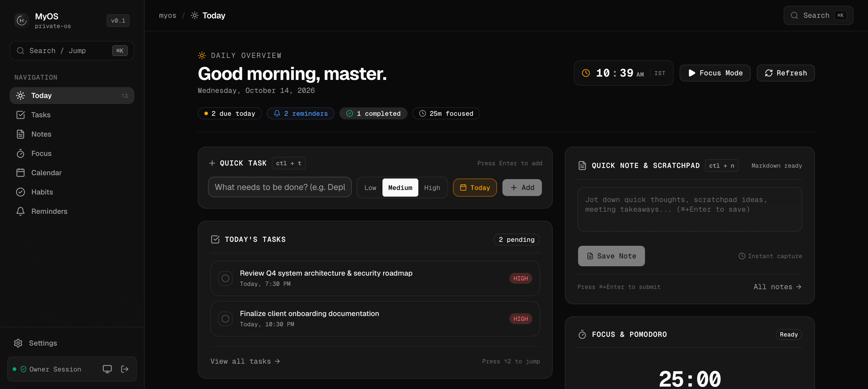The width and height of the screenshot is (868, 389).
Task: Go to Notes in the navigation
Action: (x=72, y=134)
